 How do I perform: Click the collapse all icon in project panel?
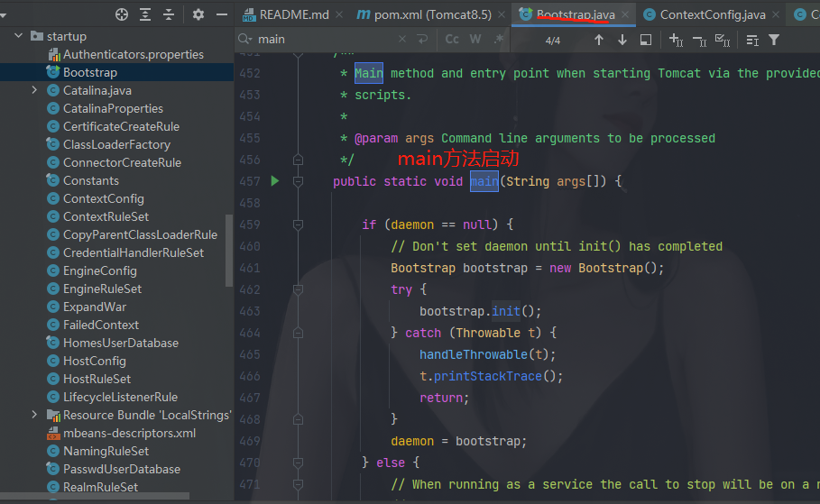click(x=169, y=14)
